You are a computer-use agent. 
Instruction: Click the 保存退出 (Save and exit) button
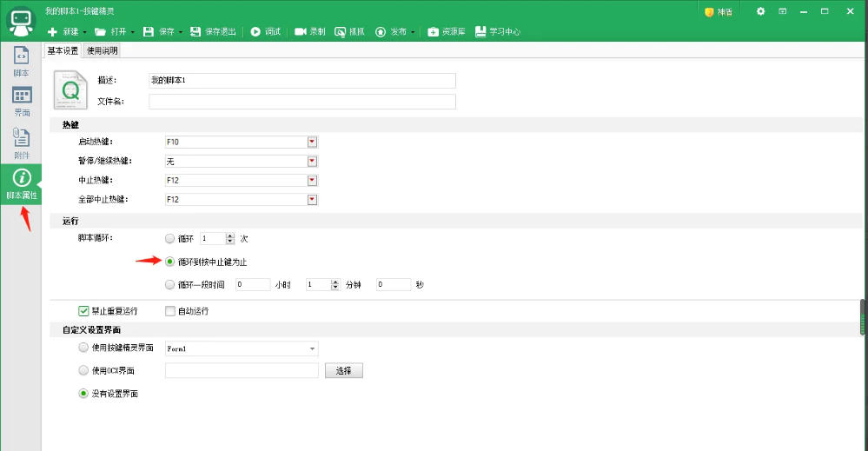tap(196, 31)
